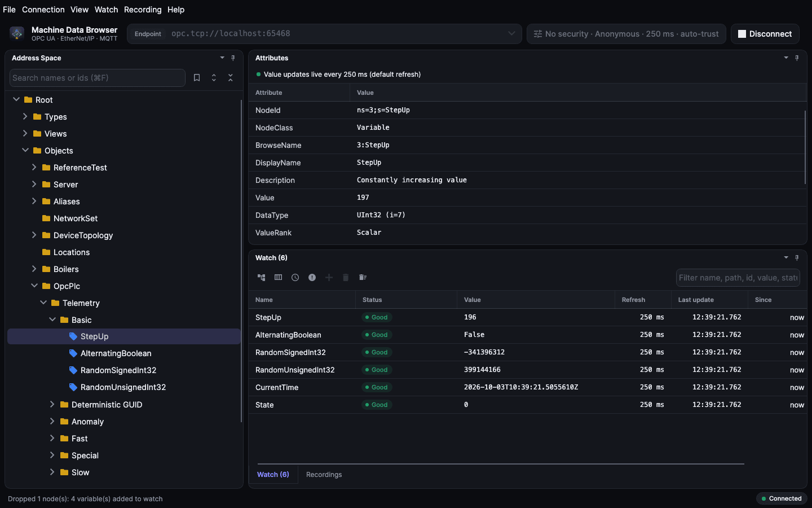Open the Address Space panel options arrow

222,58
